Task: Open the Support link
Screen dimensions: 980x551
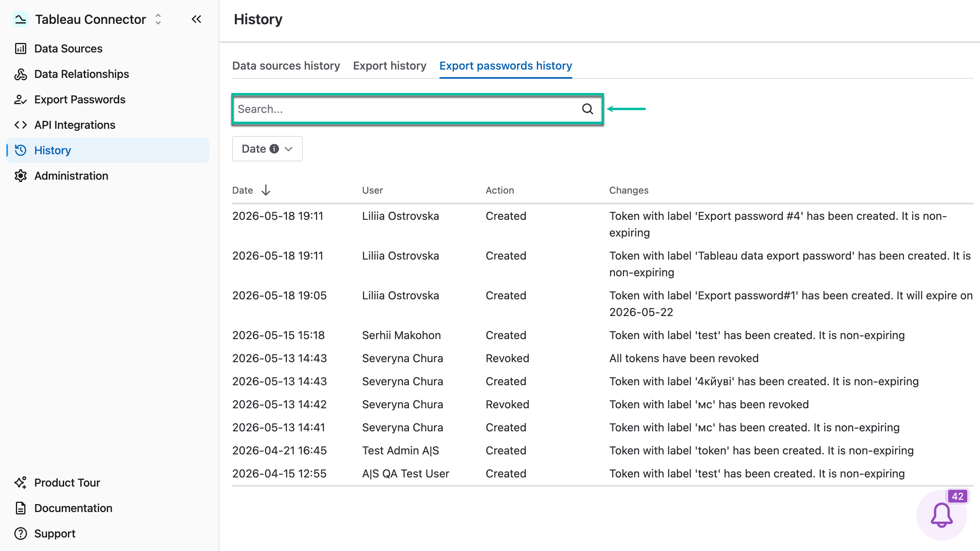Action: click(x=108, y=534)
